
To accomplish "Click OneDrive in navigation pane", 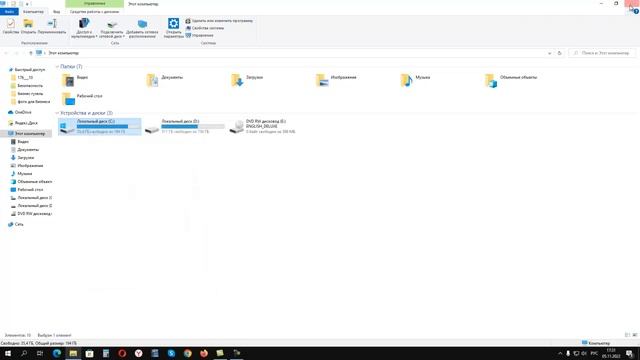I will (23, 112).
